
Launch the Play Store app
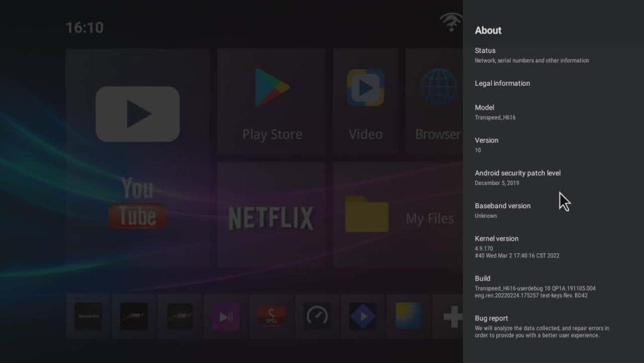(272, 101)
